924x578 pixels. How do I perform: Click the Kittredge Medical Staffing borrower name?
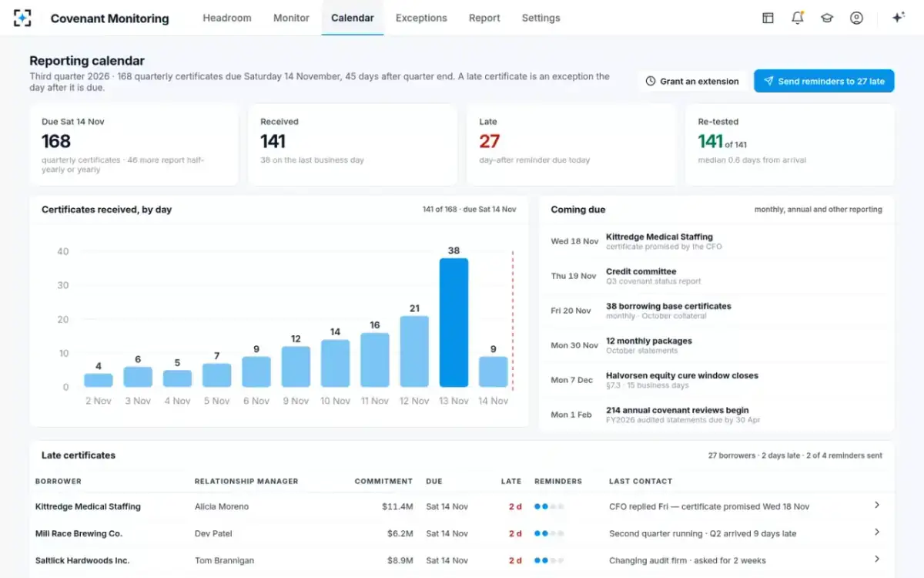pyautogui.click(x=88, y=506)
